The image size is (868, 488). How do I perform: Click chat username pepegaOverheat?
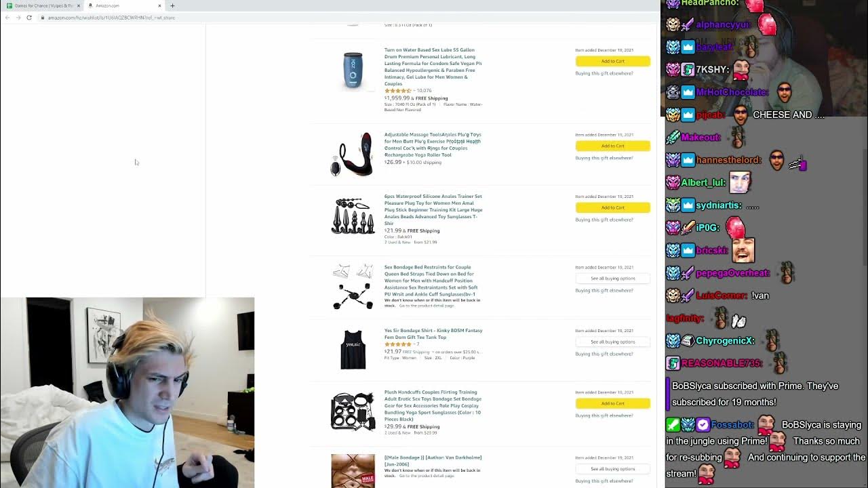coord(733,273)
